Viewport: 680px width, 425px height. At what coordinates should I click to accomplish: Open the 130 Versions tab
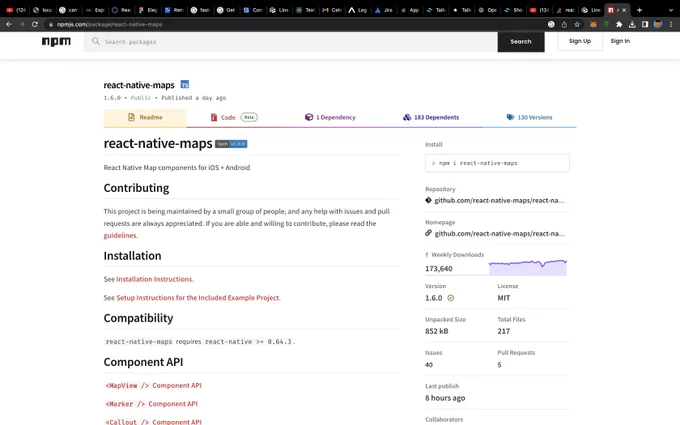point(529,118)
